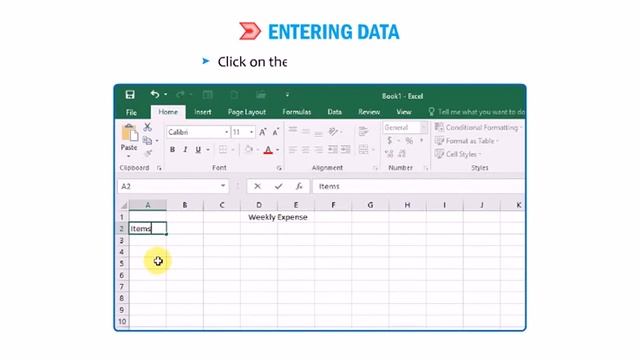The image size is (640, 360).
Task: Apply Accounting dollar number format
Action: (389, 140)
